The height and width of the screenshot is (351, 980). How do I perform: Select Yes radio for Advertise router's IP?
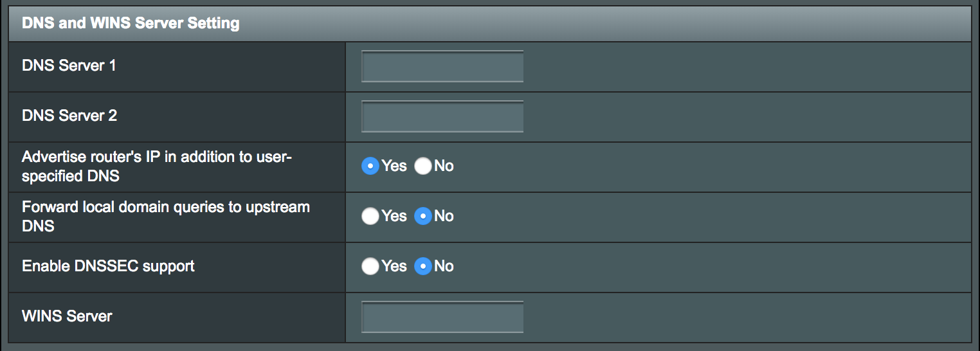pyautogui.click(x=370, y=166)
